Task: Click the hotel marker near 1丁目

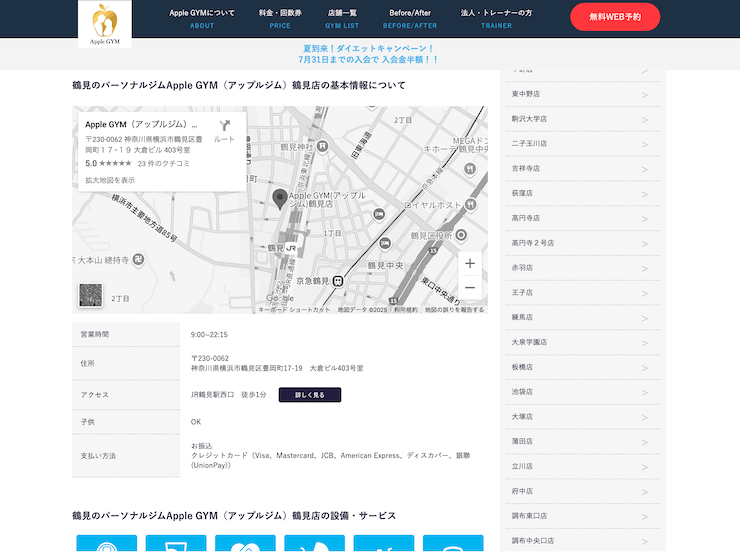Action: point(379,215)
